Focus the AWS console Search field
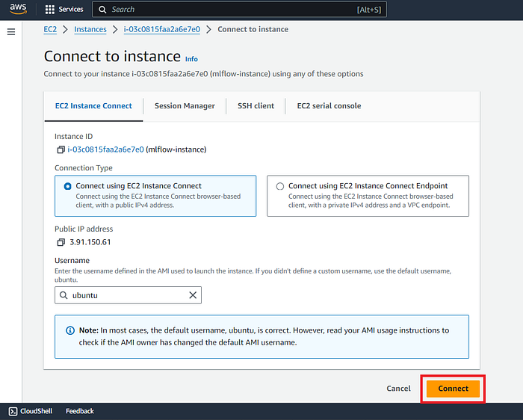 click(x=240, y=10)
